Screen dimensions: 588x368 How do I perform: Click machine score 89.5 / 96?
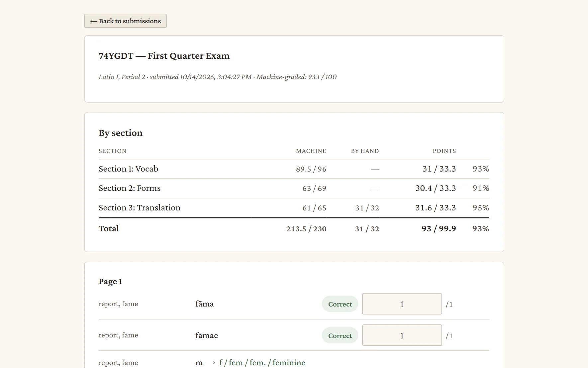pos(311,169)
